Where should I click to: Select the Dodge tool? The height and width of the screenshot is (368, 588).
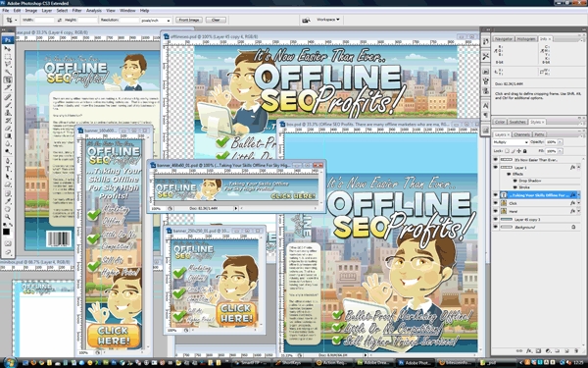(x=7, y=151)
